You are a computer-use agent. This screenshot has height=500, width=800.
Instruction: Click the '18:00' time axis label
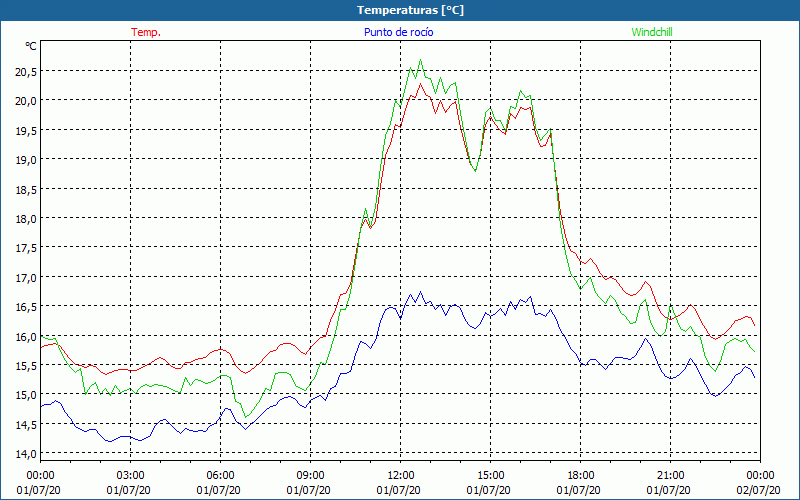point(581,476)
